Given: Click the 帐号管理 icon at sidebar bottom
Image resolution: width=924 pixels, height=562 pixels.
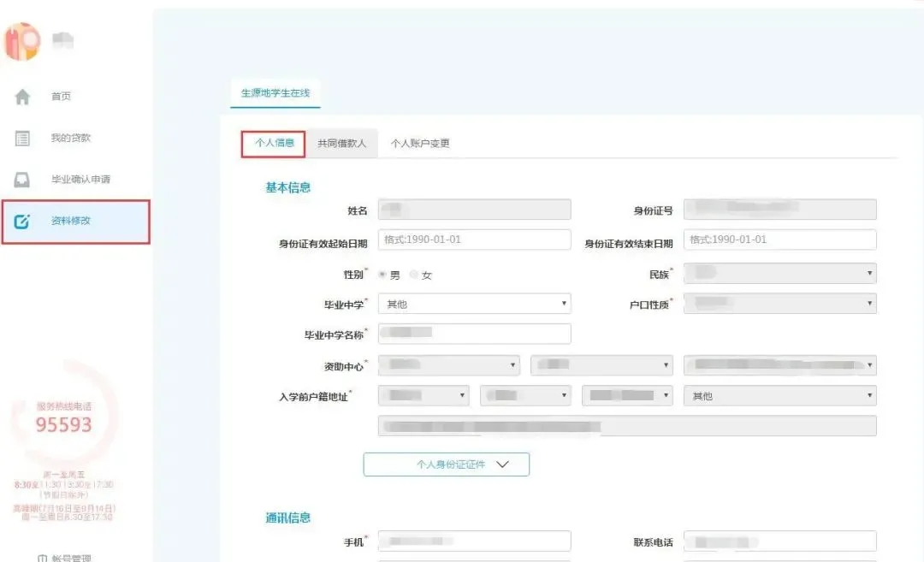Looking at the screenshot, I should [x=42, y=558].
